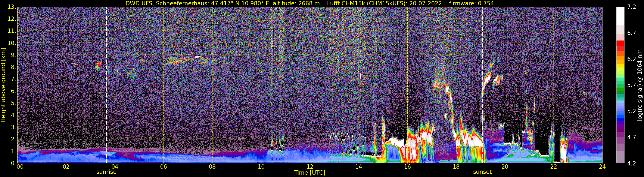
Task: Click the height axis tick label "9."
Action: coord(13,55)
